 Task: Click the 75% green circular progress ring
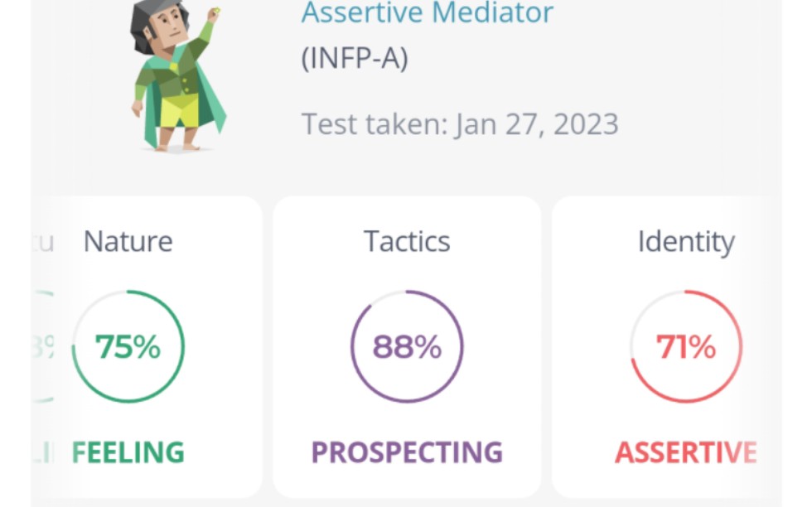pyautogui.click(x=128, y=346)
